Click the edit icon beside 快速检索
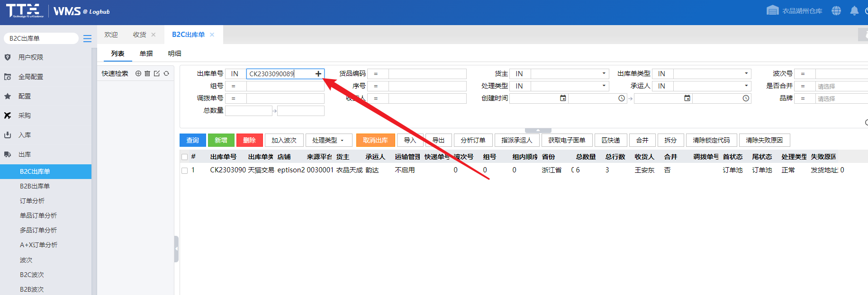The image size is (868, 295). 157,73
